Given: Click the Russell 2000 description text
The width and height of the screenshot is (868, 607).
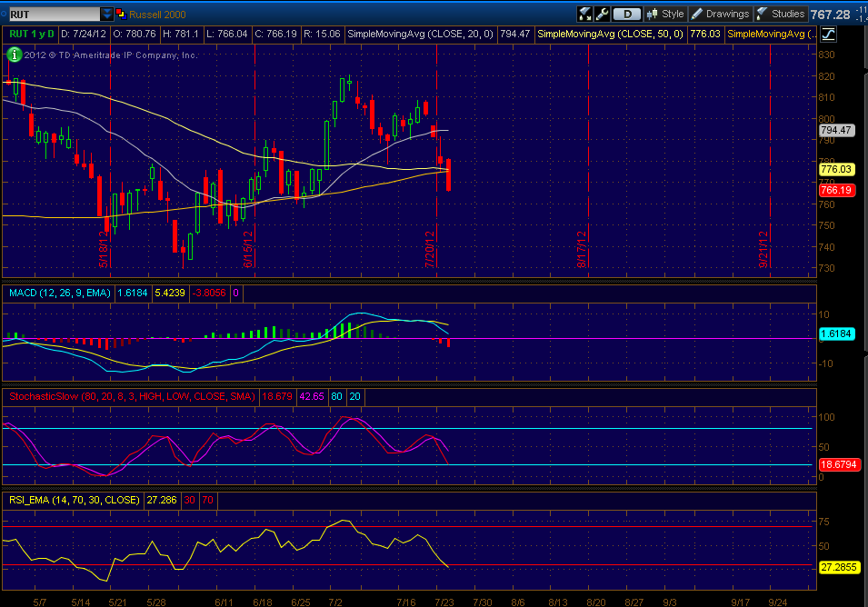Looking at the screenshot, I should pyautogui.click(x=158, y=15).
